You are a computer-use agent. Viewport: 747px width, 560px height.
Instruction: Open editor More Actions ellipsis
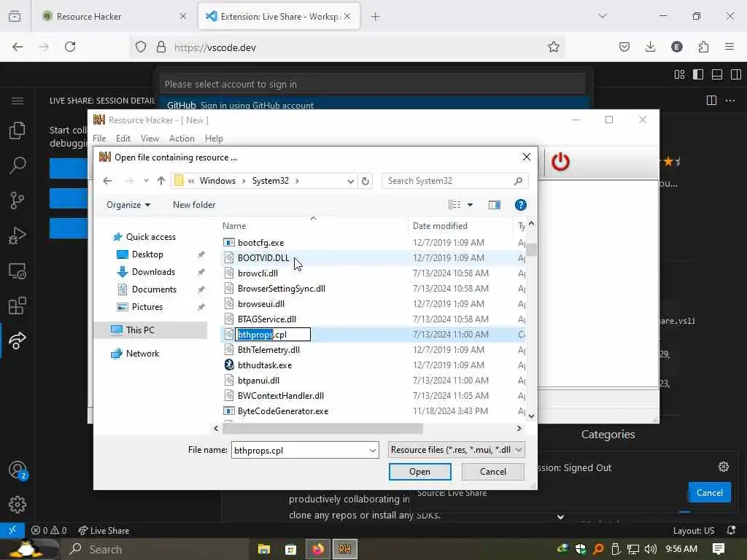(x=729, y=101)
